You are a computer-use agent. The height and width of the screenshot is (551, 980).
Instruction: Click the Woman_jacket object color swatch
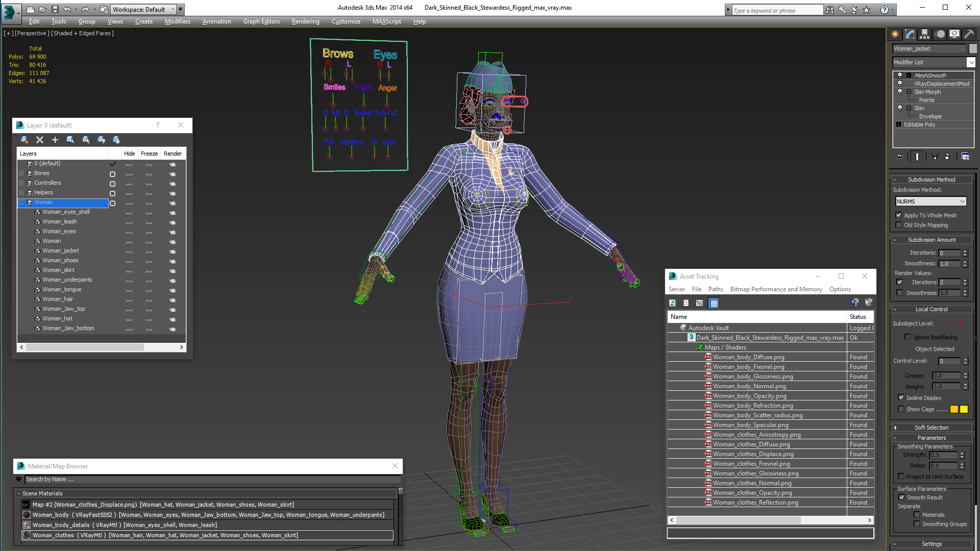tap(973, 48)
